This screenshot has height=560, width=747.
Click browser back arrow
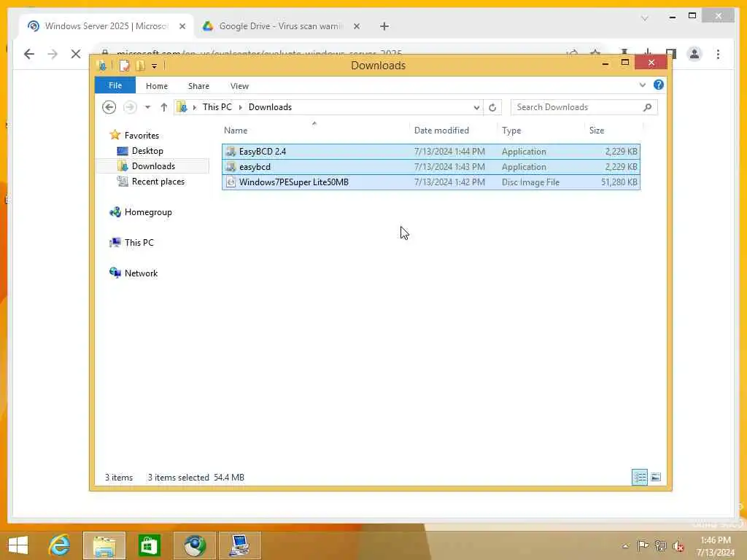(x=29, y=54)
